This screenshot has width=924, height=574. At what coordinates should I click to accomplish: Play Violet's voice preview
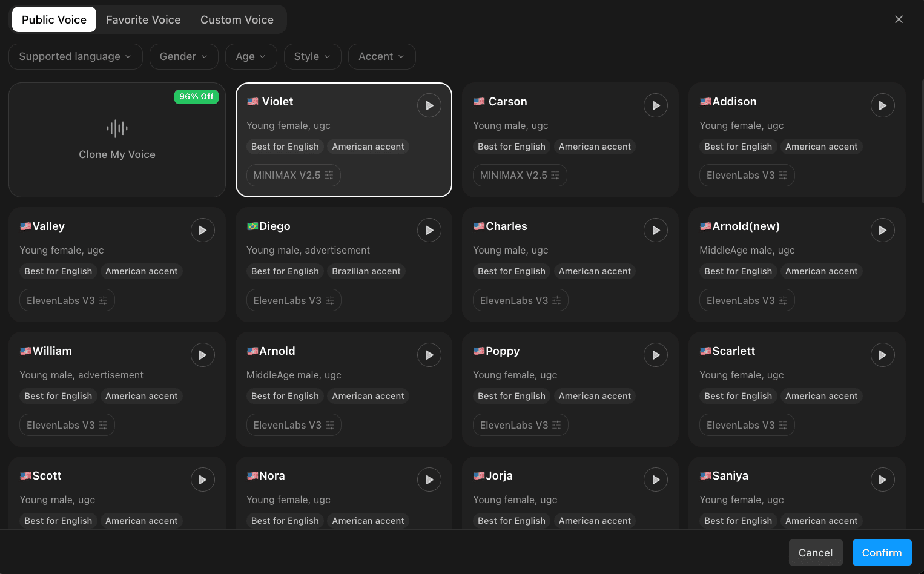pyautogui.click(x=429, y=105)
